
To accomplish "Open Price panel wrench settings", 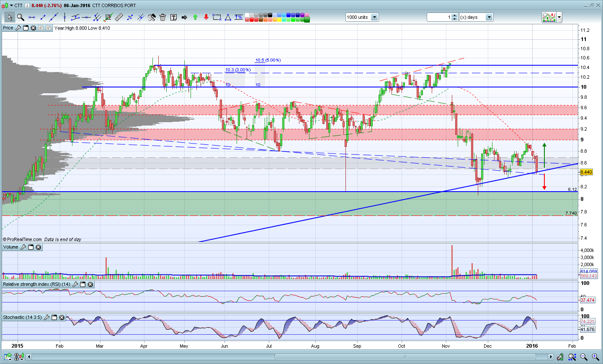I will [x=18, y=28].
